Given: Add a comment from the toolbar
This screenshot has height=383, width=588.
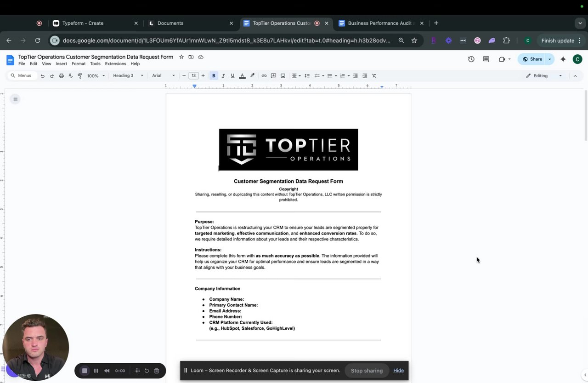Looking at the screenshot, I should [x=273, y=76].
